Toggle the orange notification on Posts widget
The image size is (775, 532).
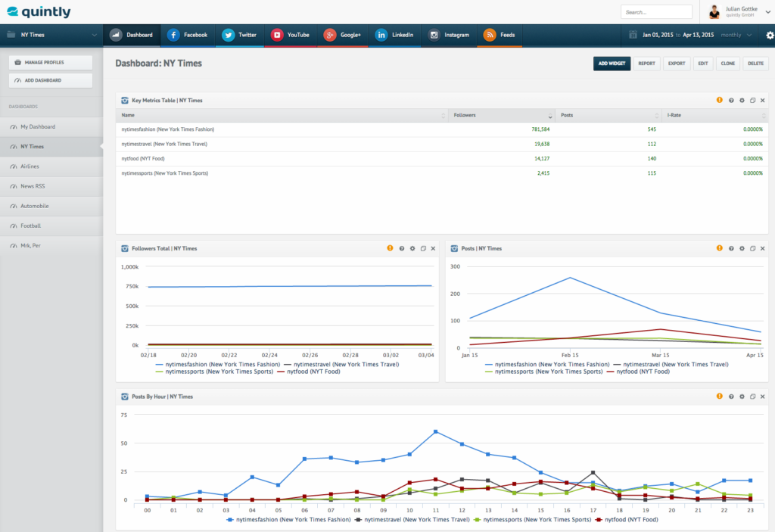719,247
